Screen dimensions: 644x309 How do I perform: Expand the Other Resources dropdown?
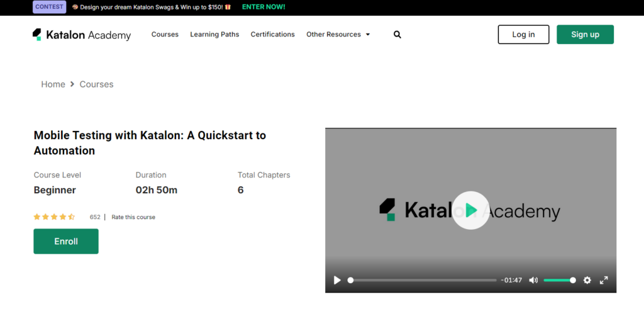(338, 35)
